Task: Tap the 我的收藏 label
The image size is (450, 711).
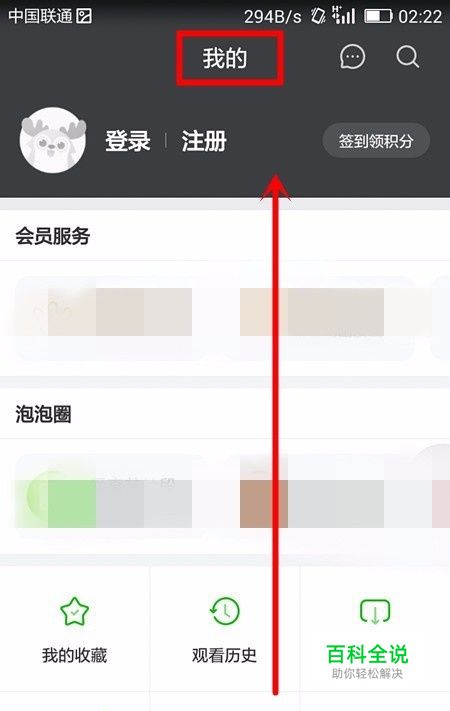Action: coord(74,655)
